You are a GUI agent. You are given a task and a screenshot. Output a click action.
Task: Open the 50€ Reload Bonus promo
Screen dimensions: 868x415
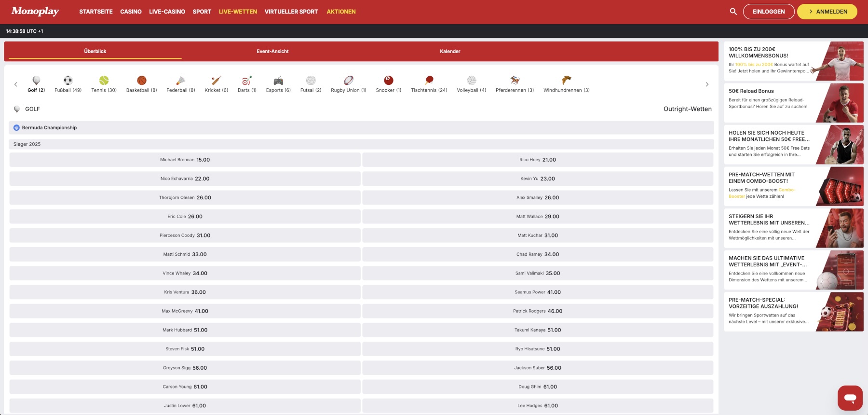click(794, 103)
